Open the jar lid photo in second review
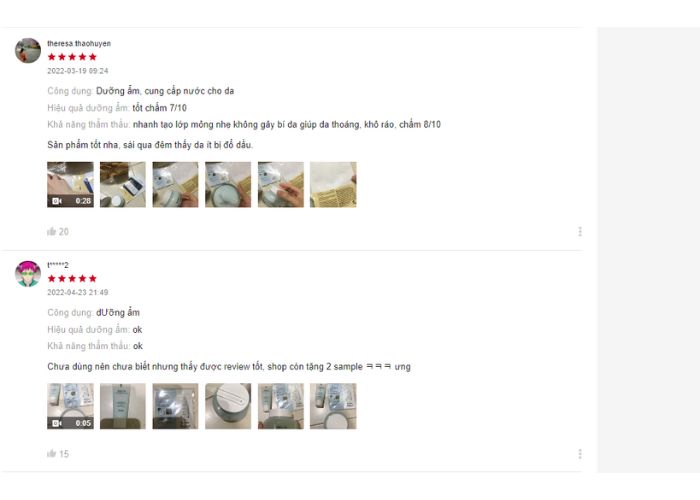The width and height of the screenshot is (700, 500). (228, 406)
